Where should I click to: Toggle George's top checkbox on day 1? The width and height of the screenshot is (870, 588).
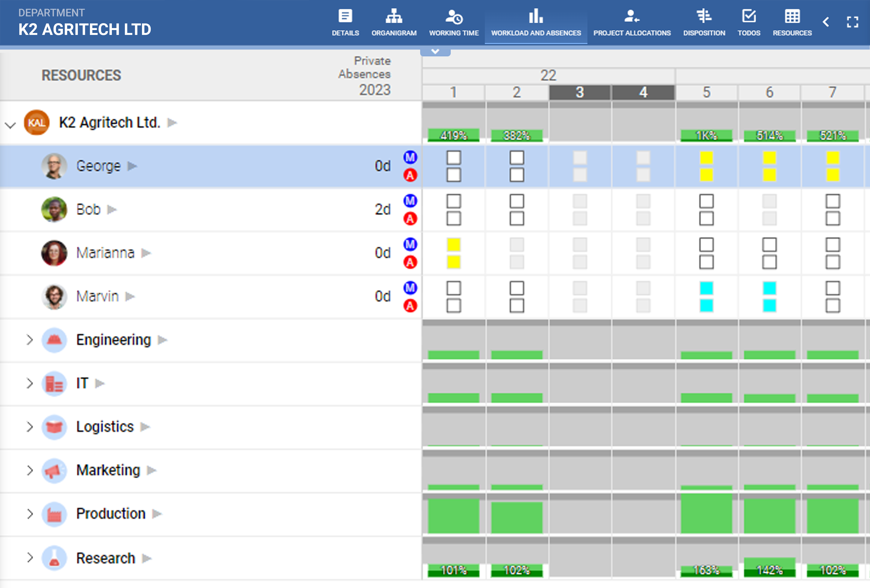point(453,157)
